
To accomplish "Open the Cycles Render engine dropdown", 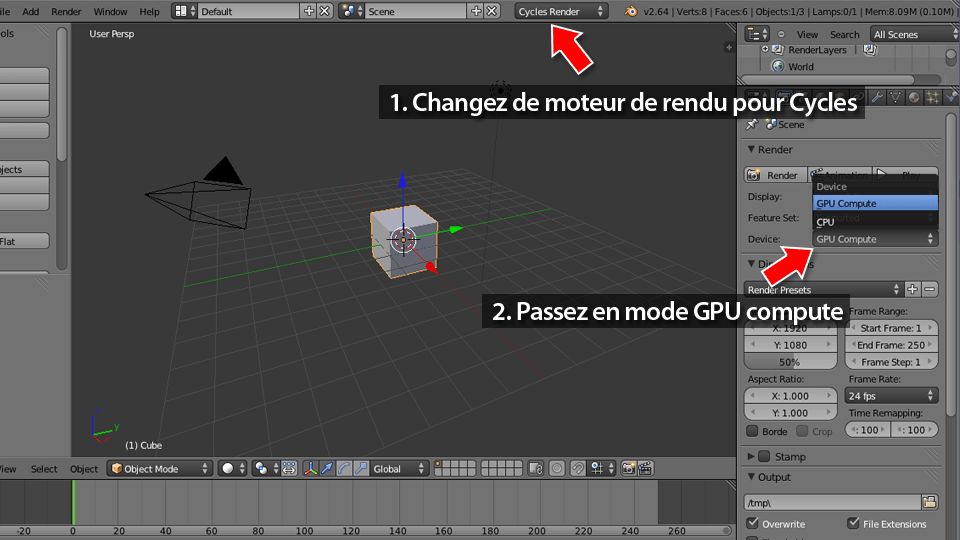I will pos(561,11).
